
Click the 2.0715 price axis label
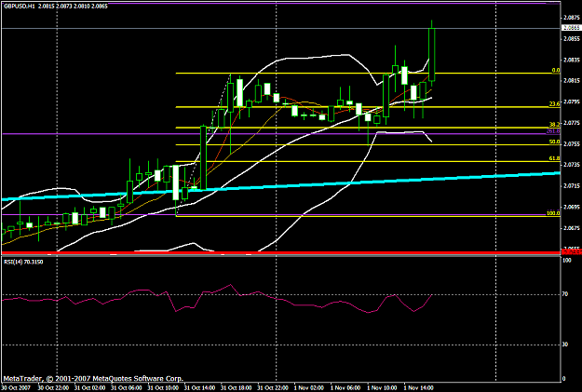click(571, 185)
